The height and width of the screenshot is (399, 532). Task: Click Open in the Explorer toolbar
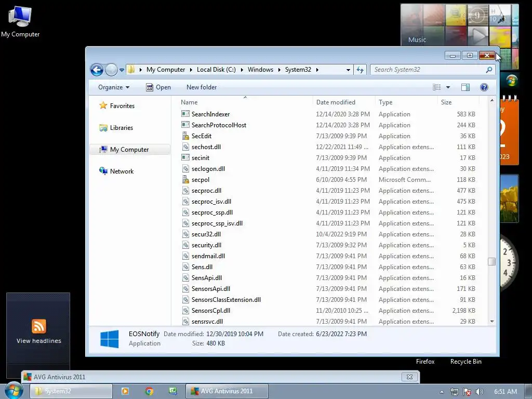tap(158, 87)
